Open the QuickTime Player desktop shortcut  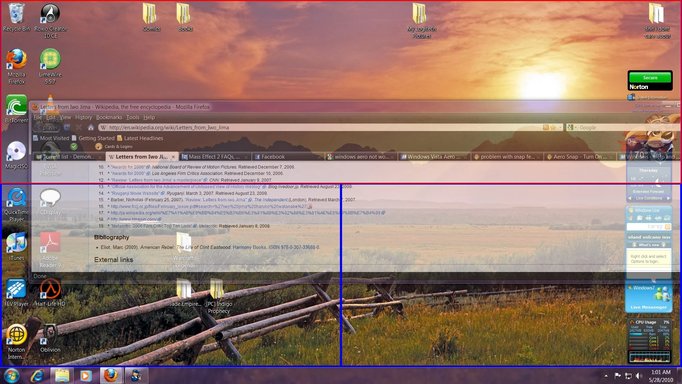[x=17, y=204]
